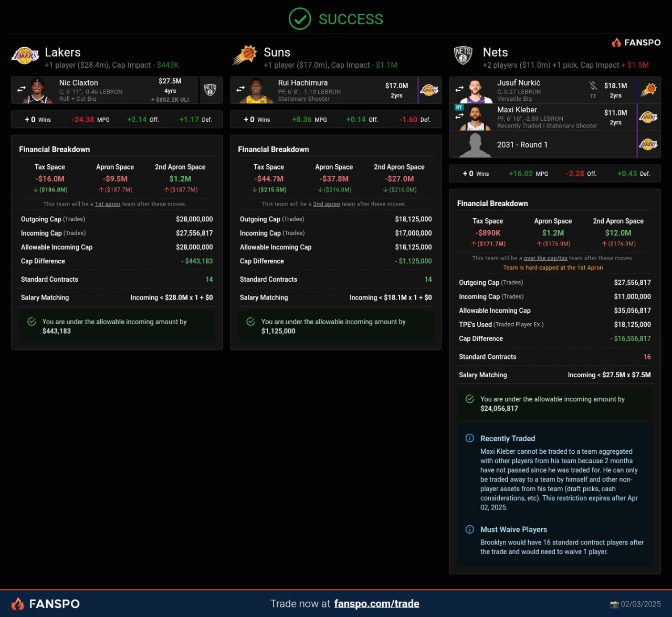The height and width of the screenshot is (617, 672).
Task: Click the Nets origin logo beside Nic Claxton
Action: click(210, 90)
